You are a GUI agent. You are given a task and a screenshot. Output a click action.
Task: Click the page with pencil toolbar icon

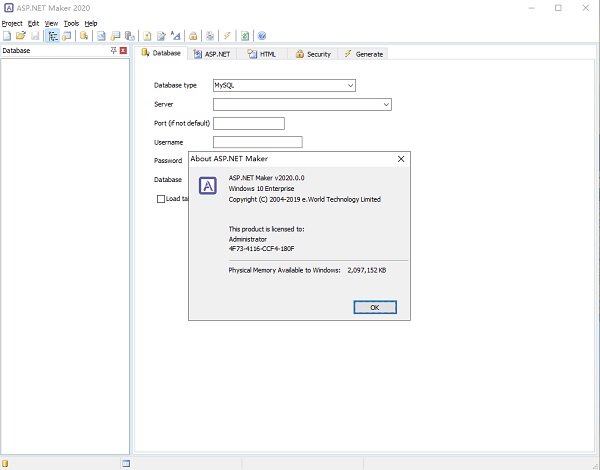tap(161, 36)
